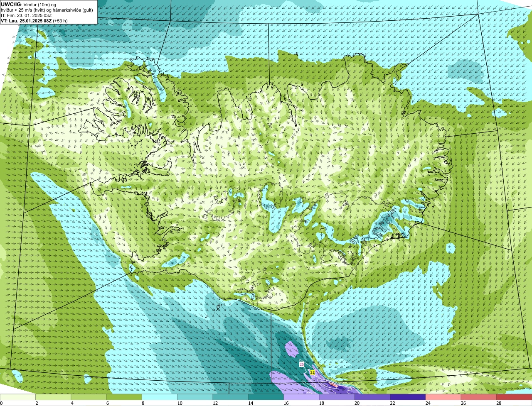The height and width of the screenshot is (406, 532).
Task: Click the "VT: Lau. 25.01.2025 08Z (+53 h)" line
Action: tap(34, 20)
